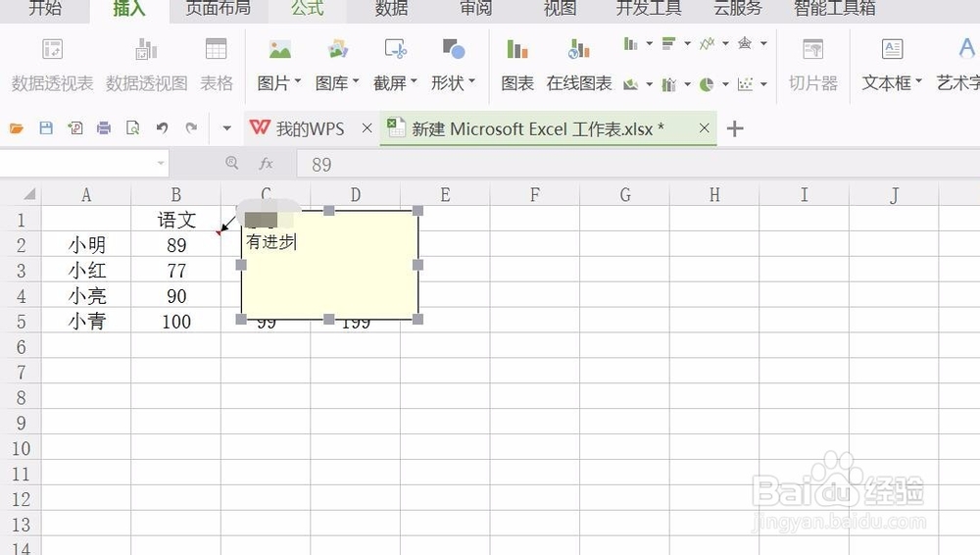Open the 开始 ribbon tab

tap(45, 8)
